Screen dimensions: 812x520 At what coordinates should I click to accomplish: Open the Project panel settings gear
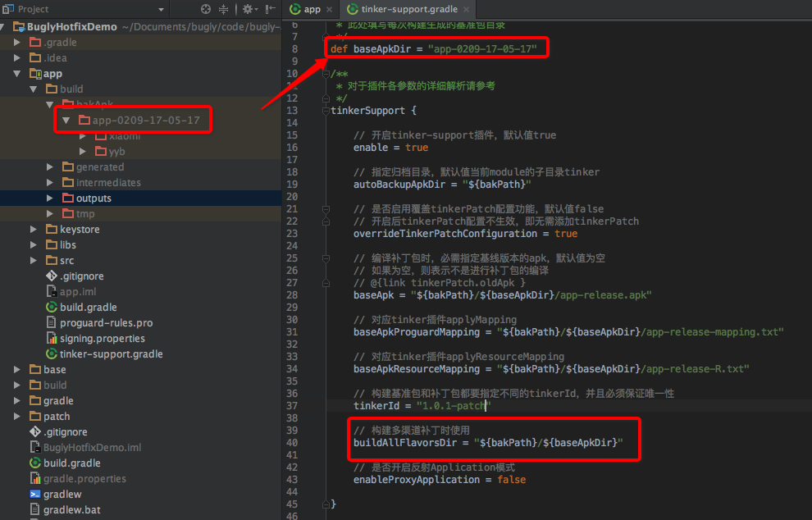pos(250,9)
